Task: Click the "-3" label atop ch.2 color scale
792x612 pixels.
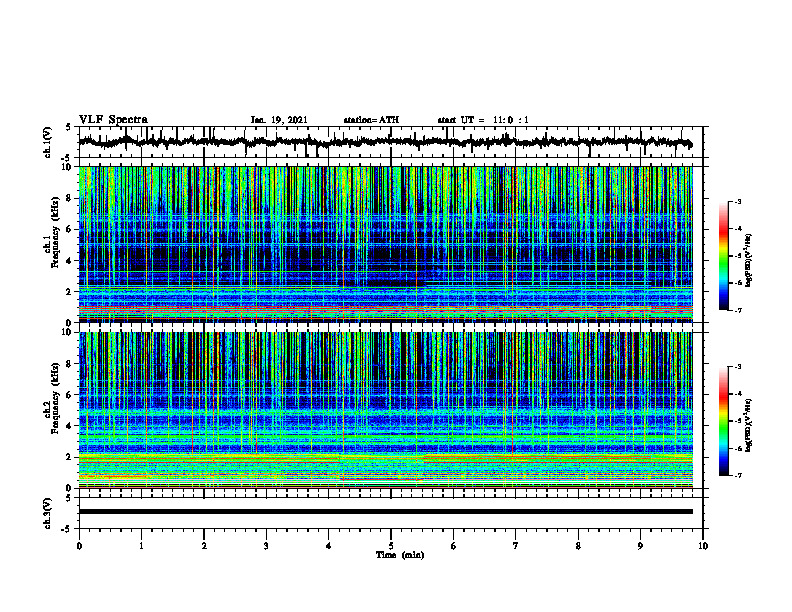Action: pyautogui.click(x=738, y=367)
